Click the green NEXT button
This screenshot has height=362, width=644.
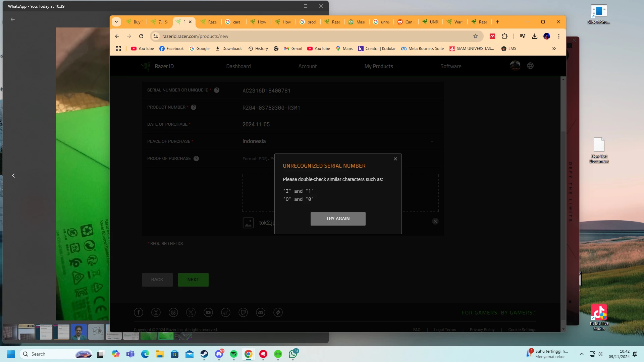(193, 280)
